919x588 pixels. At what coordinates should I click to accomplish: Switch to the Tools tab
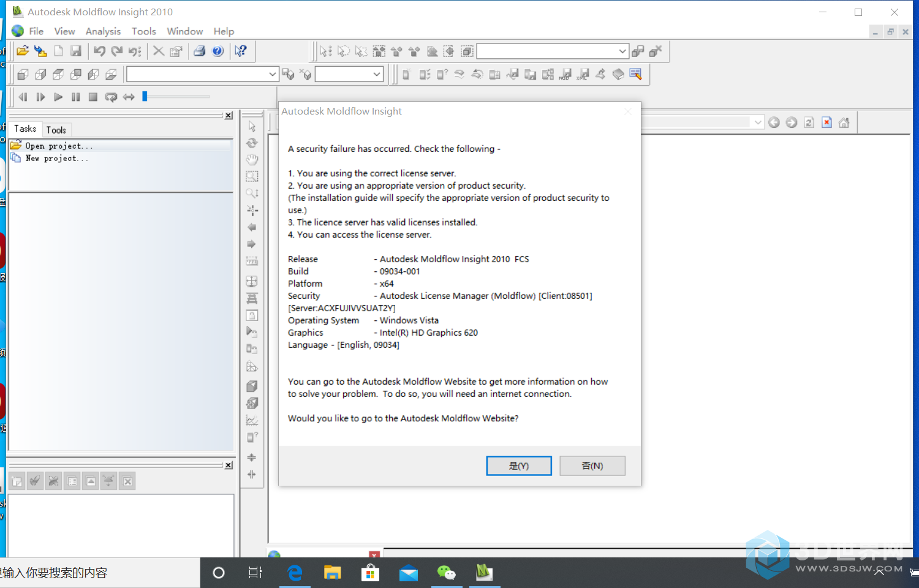(x=56, y=130)
